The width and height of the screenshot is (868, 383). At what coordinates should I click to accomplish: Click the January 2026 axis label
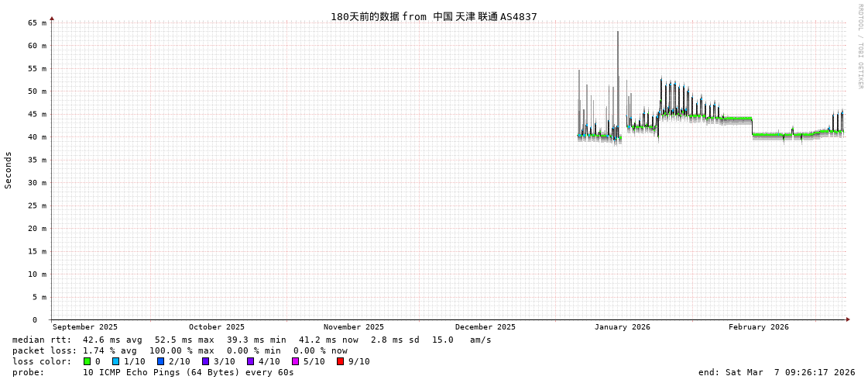pyautogui.click(x=622, y=327)
